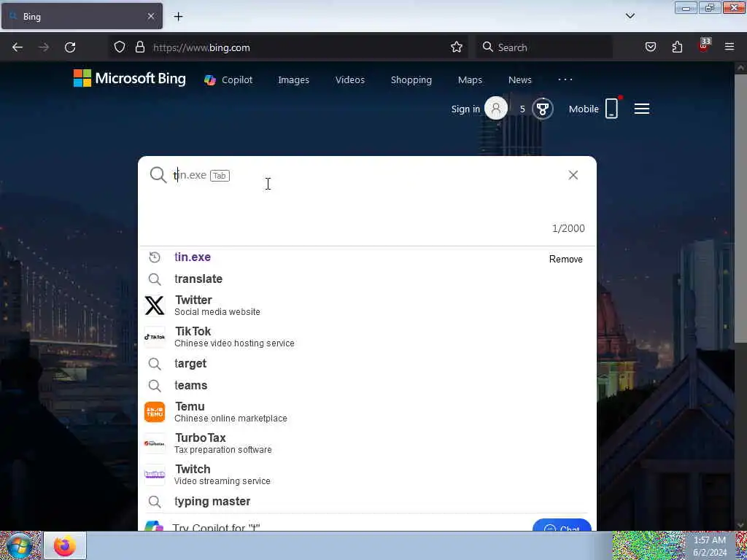Click the Sign in link

click(465, 109)
